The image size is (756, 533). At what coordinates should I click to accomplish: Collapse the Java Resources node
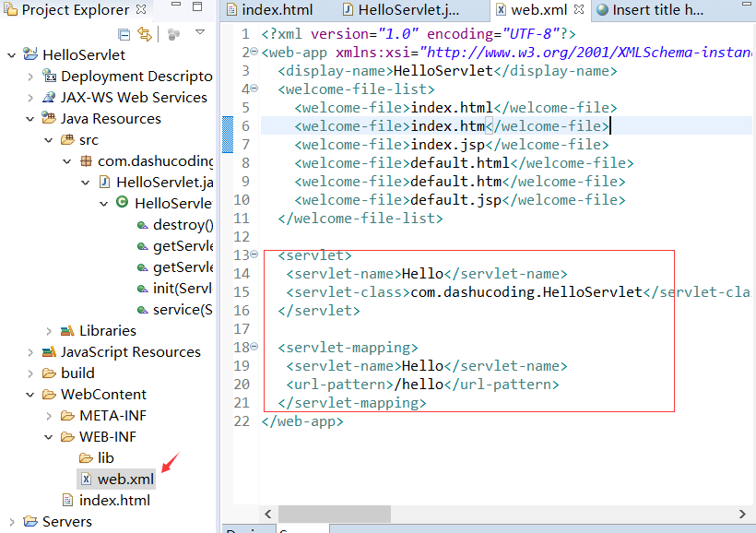(30, 119)
